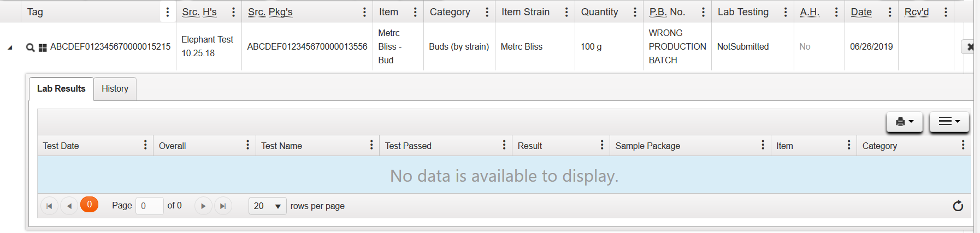Click the Page number input field
This screenshot has width=980, height=233.
tap(149, 206)
